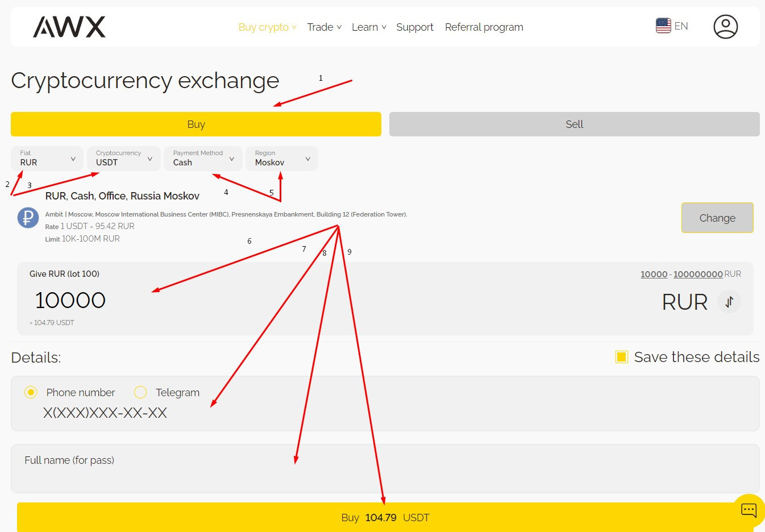Click the Buy 104.79 USDT button
765x532 pixels.
coord(385,517)
